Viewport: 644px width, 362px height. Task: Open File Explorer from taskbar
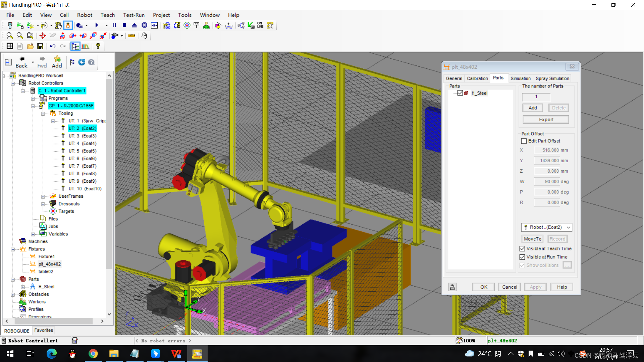(114, 354)
